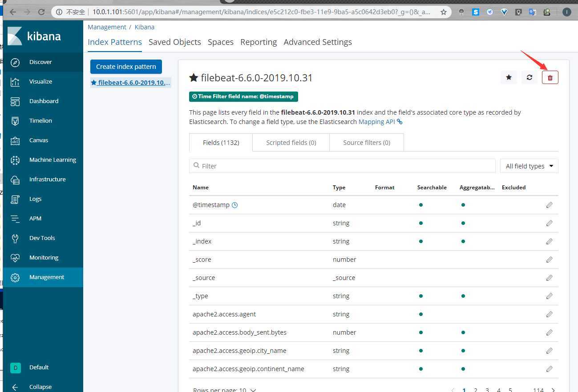Open Logs from the sidebar
578x392 pixels.
(x=43, y=199)
